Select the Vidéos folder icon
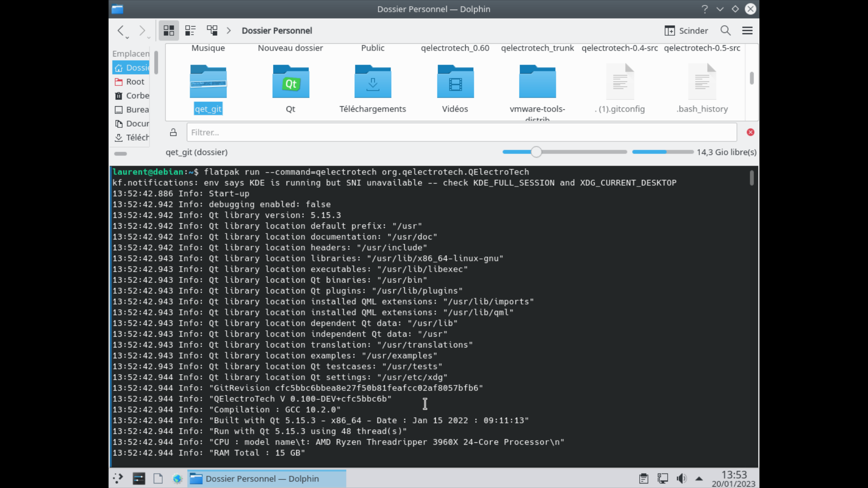Screen dimensions: 868x488 pyautogui.click(x=455, y=81)
